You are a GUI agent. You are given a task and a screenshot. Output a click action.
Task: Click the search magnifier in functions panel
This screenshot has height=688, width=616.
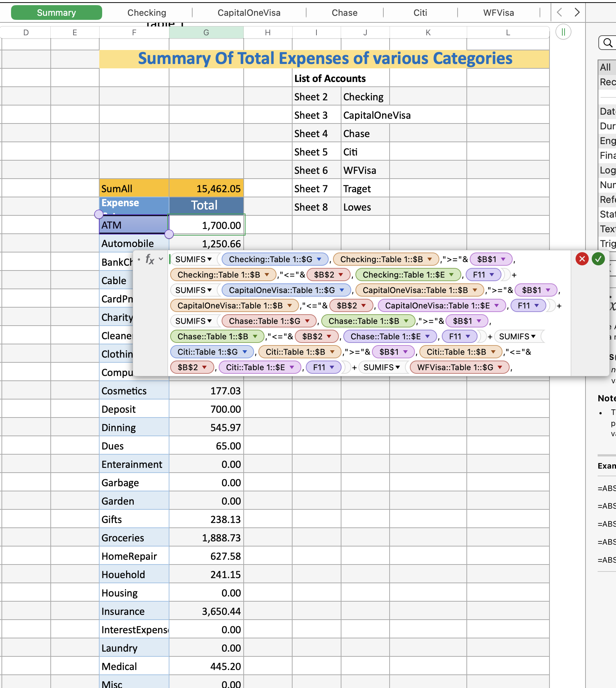(x=608, y=43)
